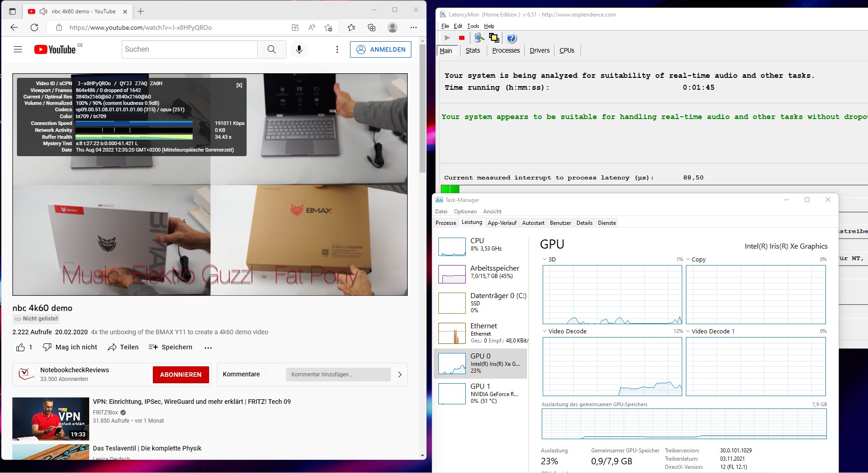Click YouTube voice search microphone
This screenshot has height=473, width=868.
coord(299,49)
